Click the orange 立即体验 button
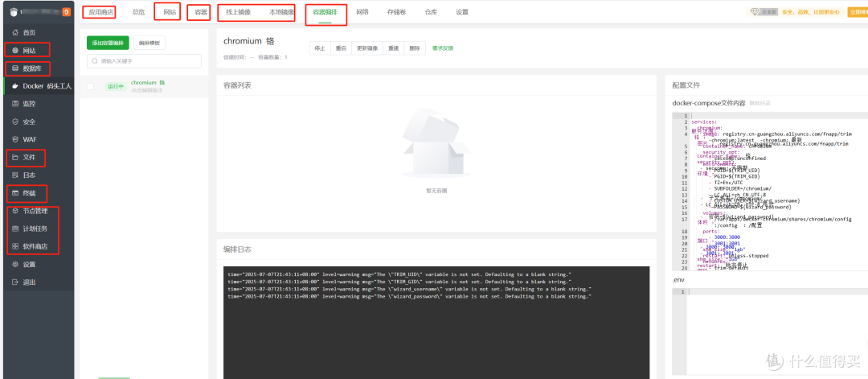Viewport: 868px width, 379px height. click(x=858, y=11)
